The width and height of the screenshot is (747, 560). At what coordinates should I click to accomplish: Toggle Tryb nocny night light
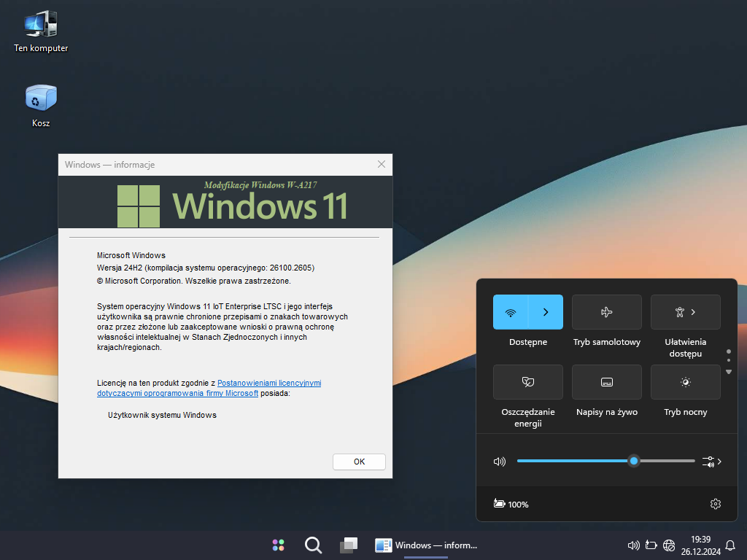point(685,382)
